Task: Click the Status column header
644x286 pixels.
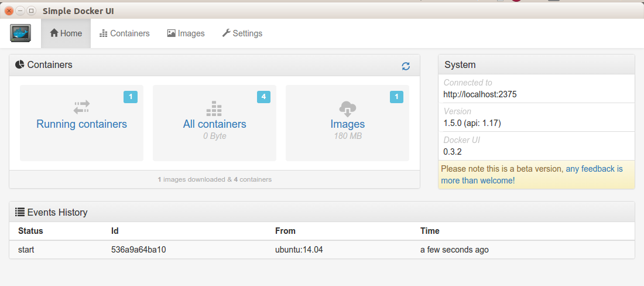Action: (x=30, y=231)
